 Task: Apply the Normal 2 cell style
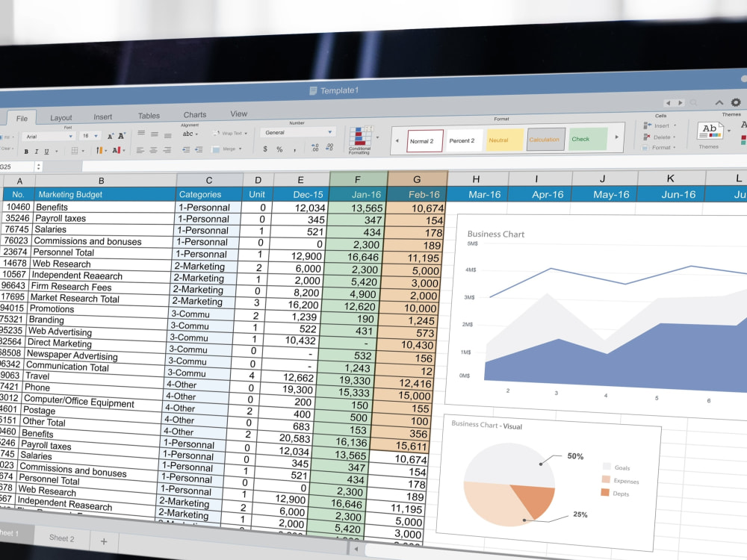(x=425, y=141)
